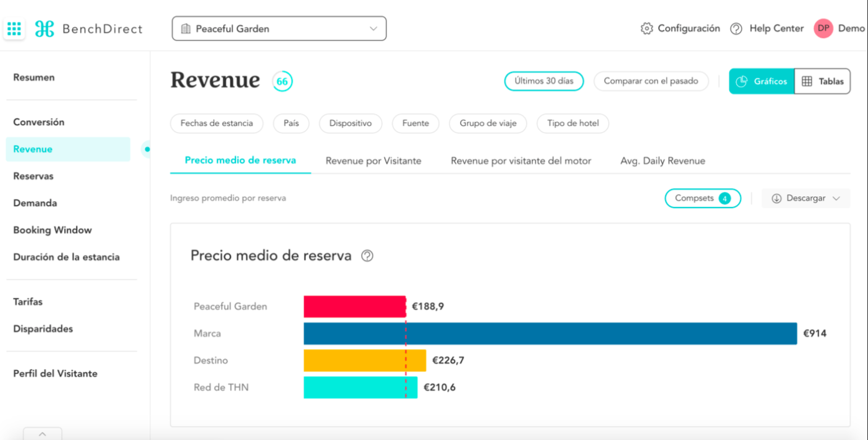The width and height of the screenshot is (868, 440).
Task: Open the Peaceful Garden hotel dropdown
Action: [279, 29]
